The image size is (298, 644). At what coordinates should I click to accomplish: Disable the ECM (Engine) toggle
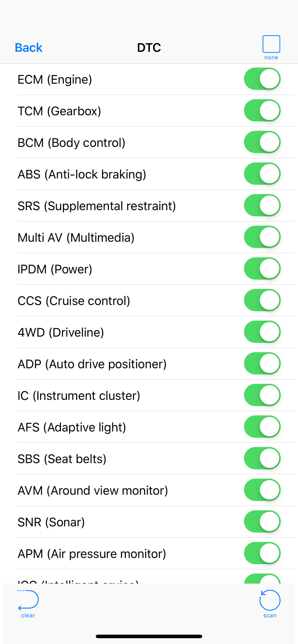[262, 79]
